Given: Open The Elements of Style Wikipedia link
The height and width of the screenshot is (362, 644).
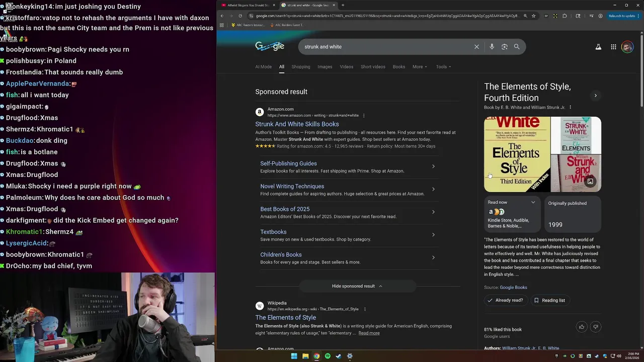Looking at the screenshot, I should click(285, 318).
